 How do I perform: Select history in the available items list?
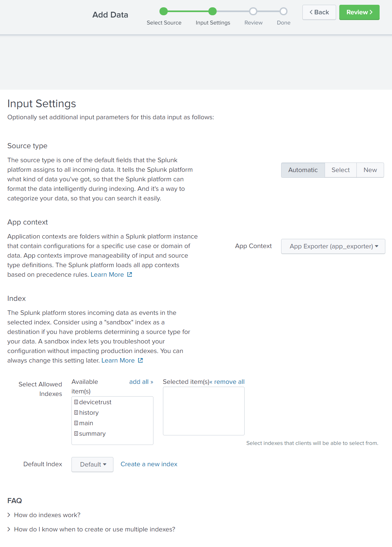[89, 412]
